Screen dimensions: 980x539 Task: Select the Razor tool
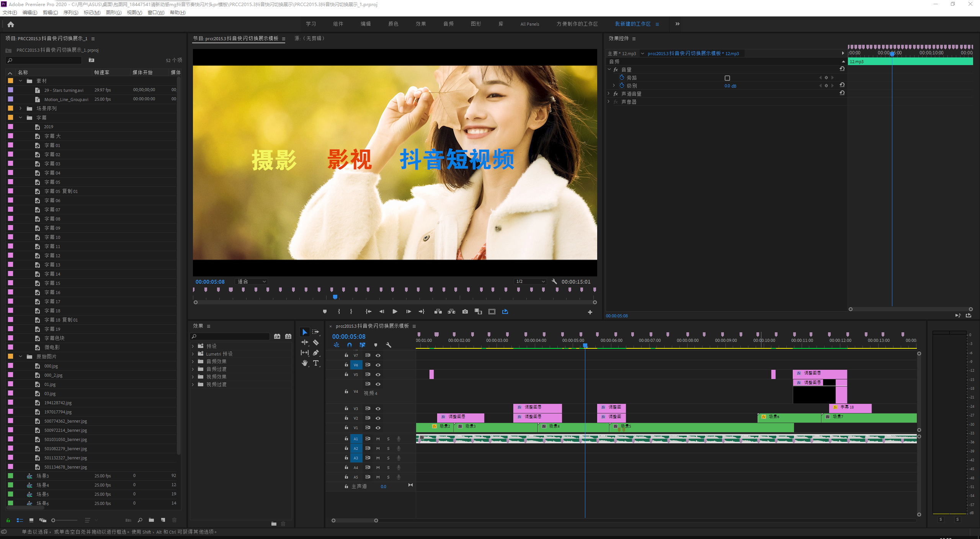click(x=316, y=342)
